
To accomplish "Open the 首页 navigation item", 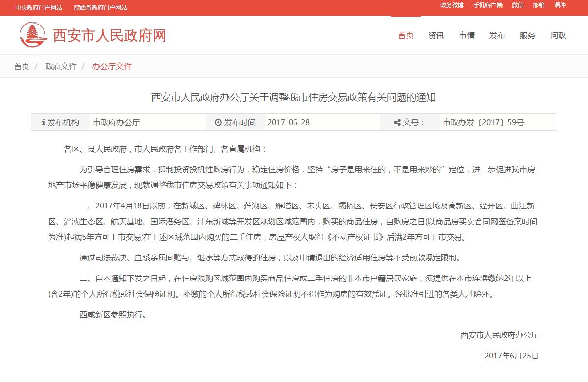I will [x=406, y=35].
